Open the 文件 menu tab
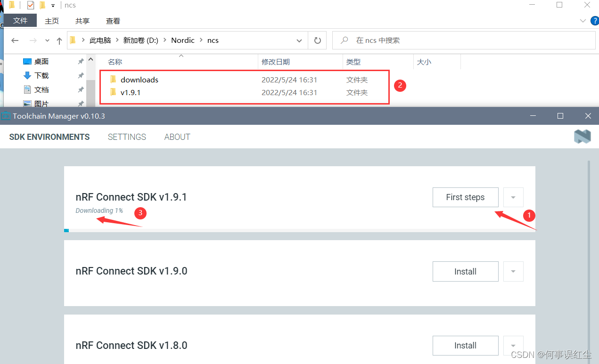The image size is (599, 364). tap(20, 21)
